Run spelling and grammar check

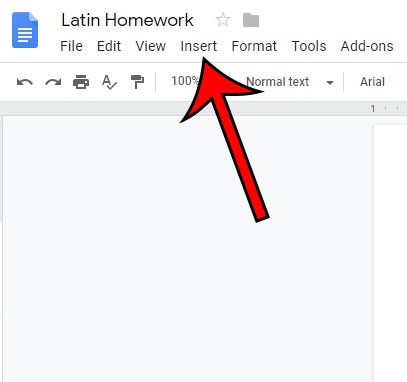pos(109,82)
